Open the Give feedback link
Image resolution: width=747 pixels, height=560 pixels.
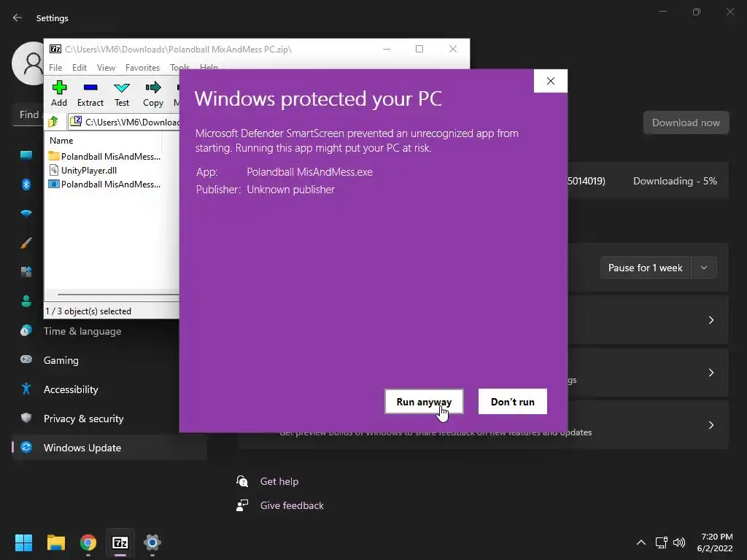point(292,505)
